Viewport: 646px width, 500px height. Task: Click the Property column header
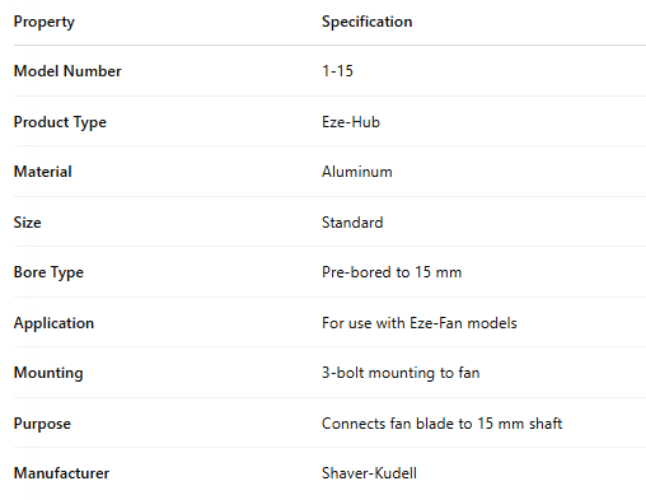pos(43,22)
